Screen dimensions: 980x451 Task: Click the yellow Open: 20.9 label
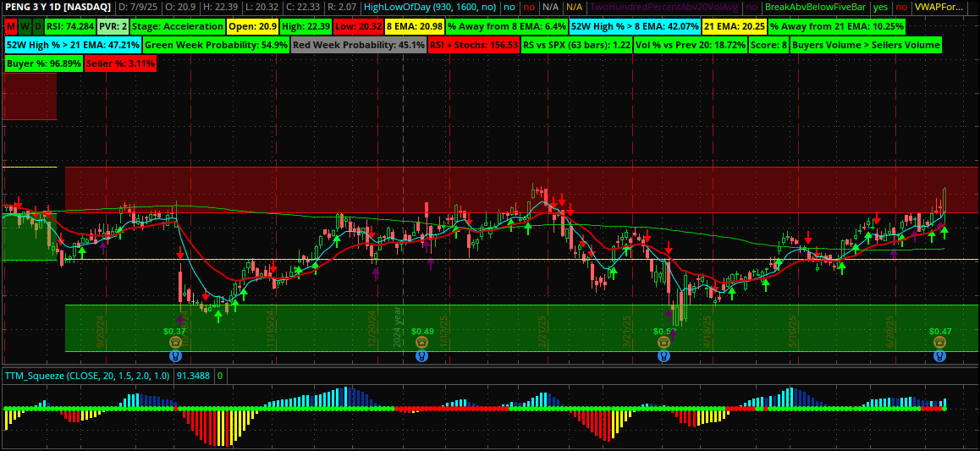pos(252,27)
